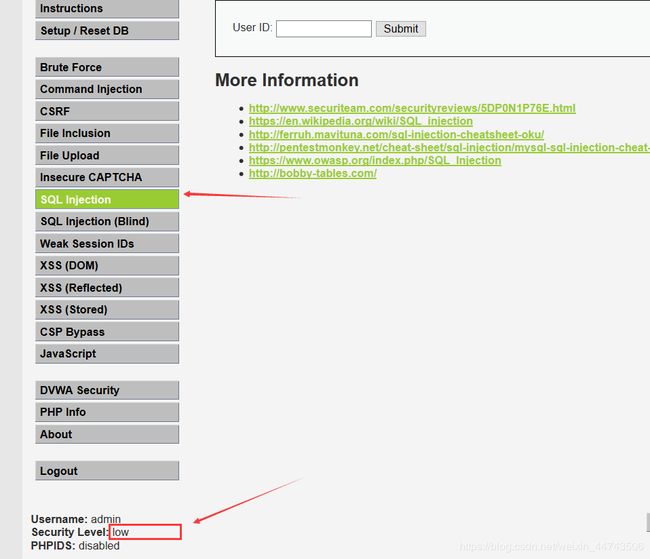The height and width of the screenshot is (559, 650).
Task: Open the Insecure CAPTCHA module
Action: pos(106,177)
